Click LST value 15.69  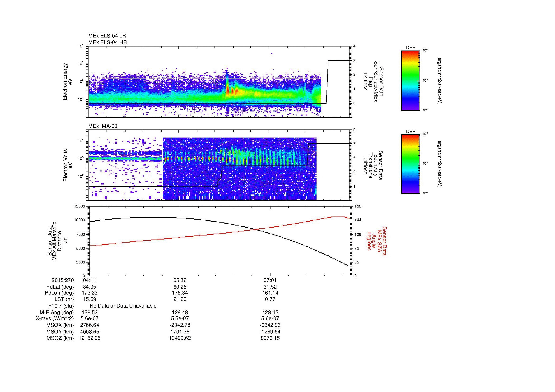pos(90,299)
